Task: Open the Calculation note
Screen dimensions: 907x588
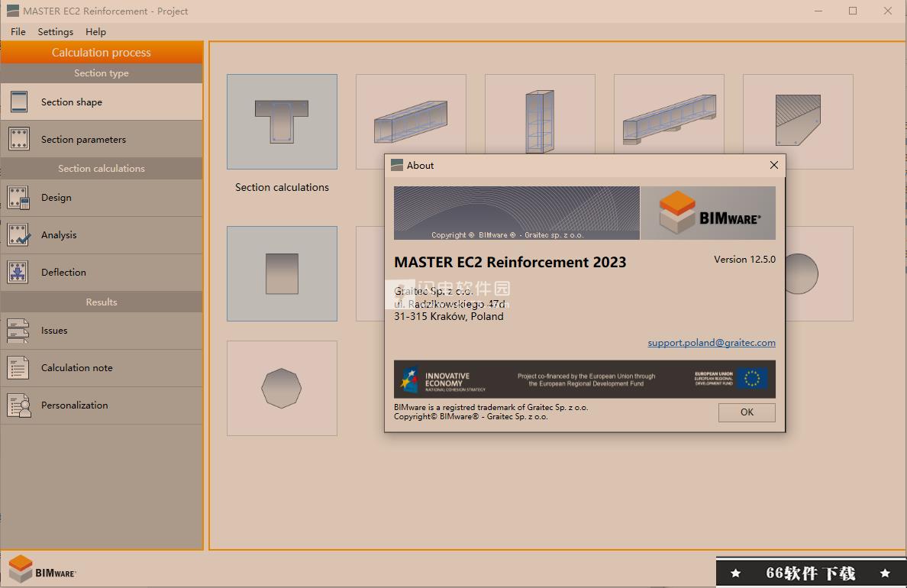Action: pos(102,367)
